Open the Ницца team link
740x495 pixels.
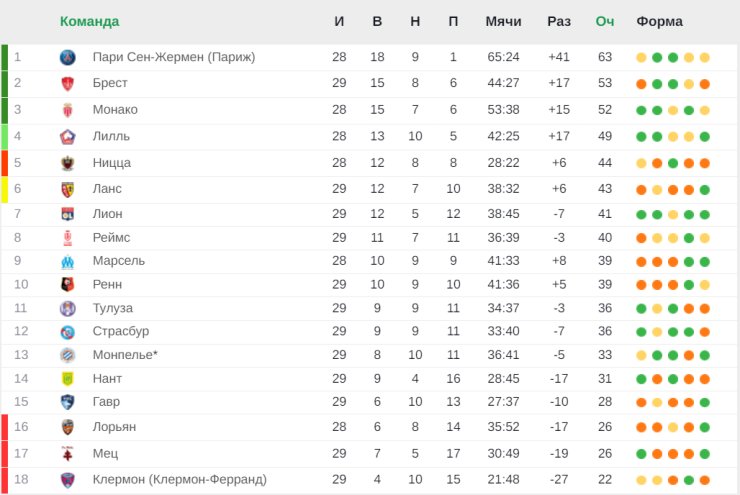tap(111, 163)
